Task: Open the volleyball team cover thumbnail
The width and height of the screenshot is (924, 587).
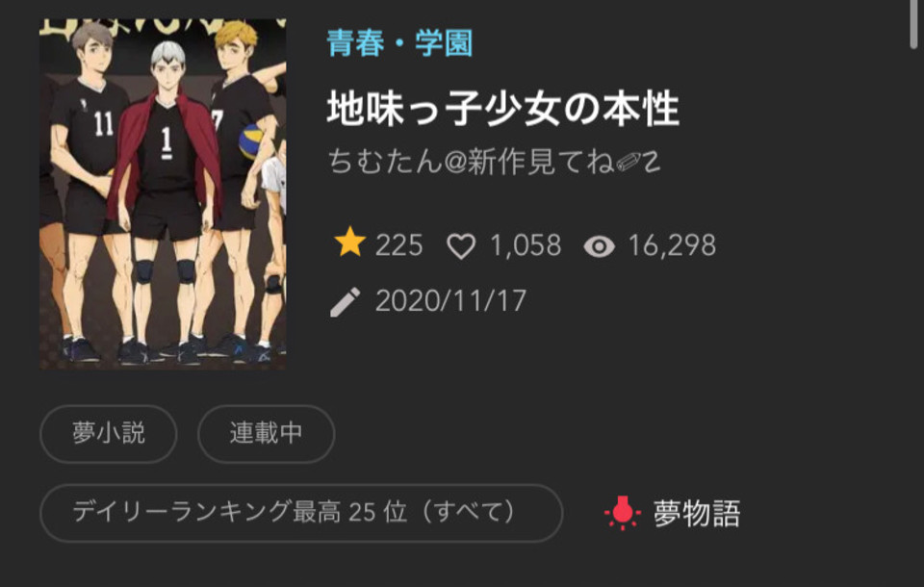Action: point(163,193)
